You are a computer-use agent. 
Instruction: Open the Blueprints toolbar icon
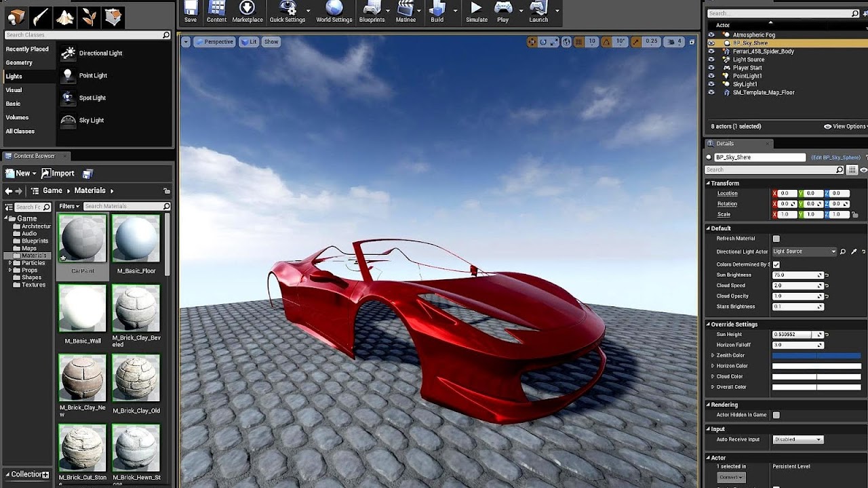372,9
